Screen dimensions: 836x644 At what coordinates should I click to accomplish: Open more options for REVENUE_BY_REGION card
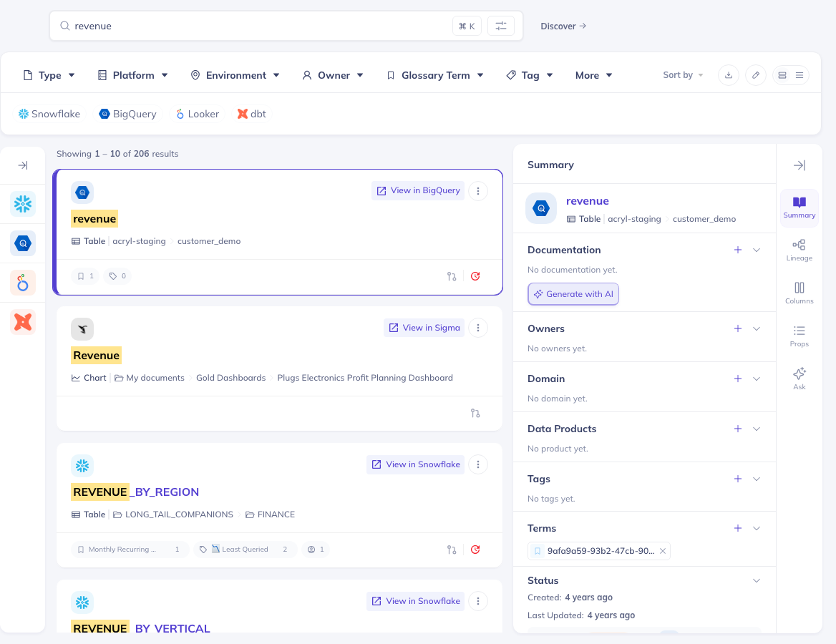pyautogui.click(x=477, y=464)
